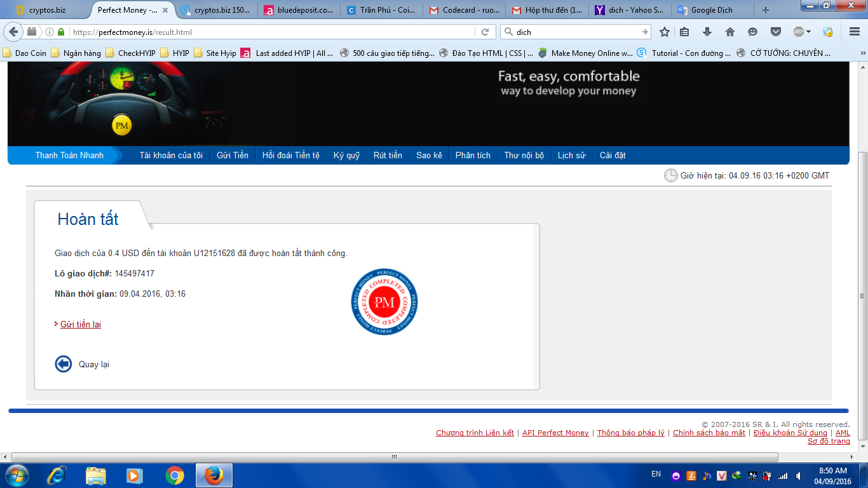
Task: Open the Gửi Tiền menu item
Action: [x=233, y=155]
